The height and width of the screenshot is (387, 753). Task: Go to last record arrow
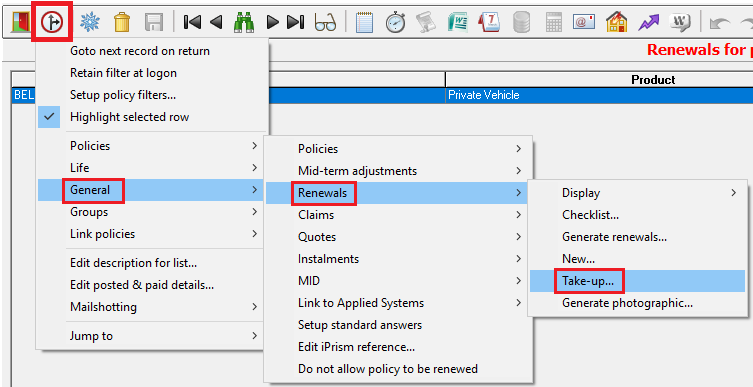[296, 22]
